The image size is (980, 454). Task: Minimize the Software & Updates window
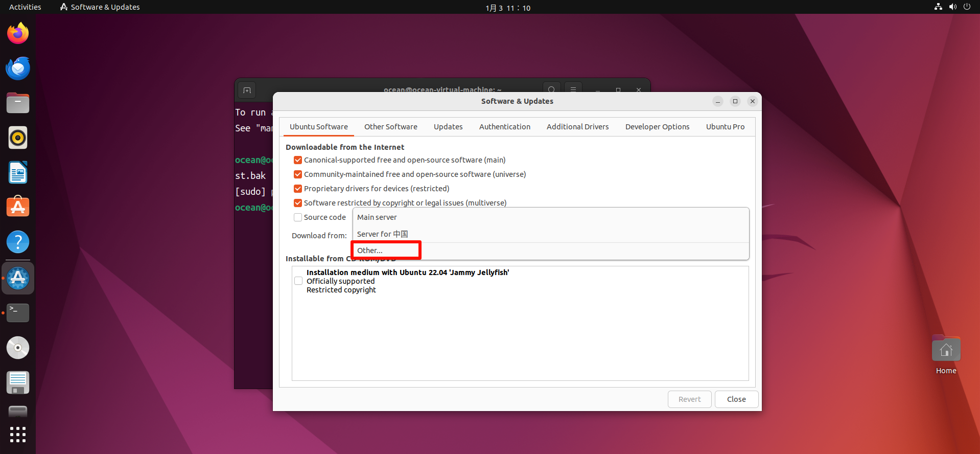718,101
